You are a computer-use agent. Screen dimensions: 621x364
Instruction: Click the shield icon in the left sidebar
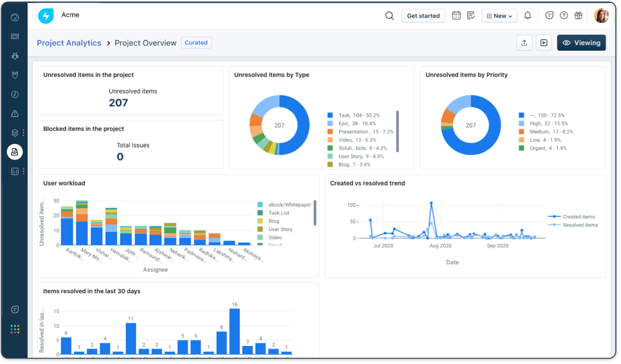pos(14,75)
